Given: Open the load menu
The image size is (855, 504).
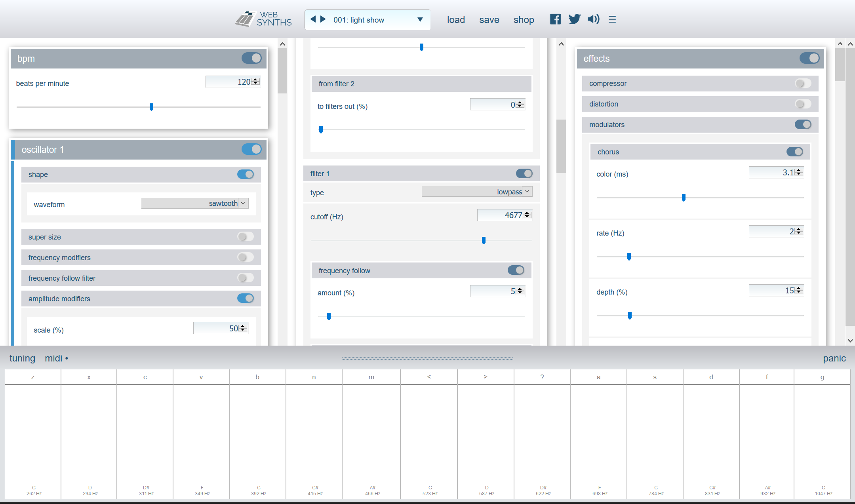Looking at the screenshot, I should (456, 20).
